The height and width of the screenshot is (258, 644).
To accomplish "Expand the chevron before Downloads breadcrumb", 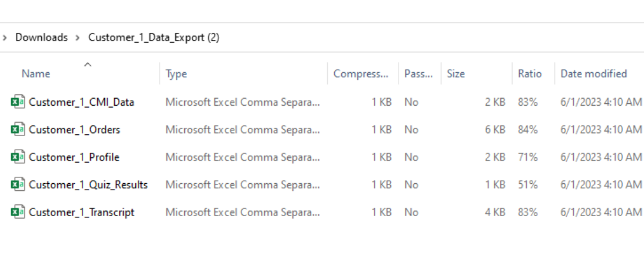I will [5, 38].
